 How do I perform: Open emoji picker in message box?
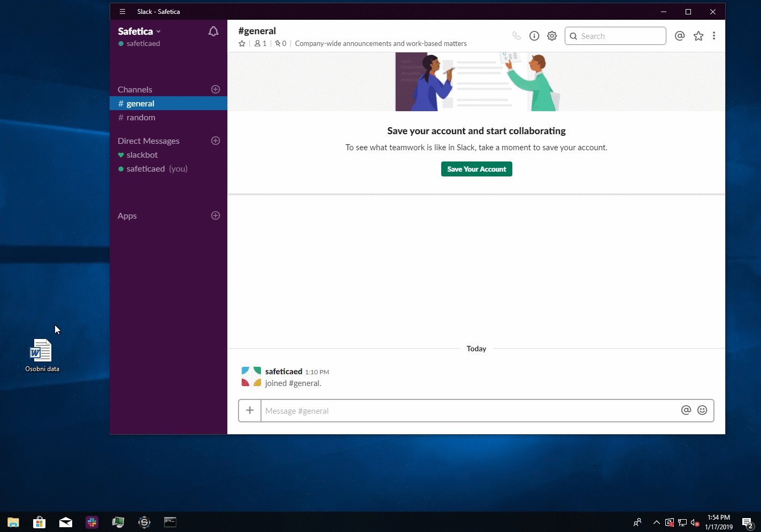point(702,410)
